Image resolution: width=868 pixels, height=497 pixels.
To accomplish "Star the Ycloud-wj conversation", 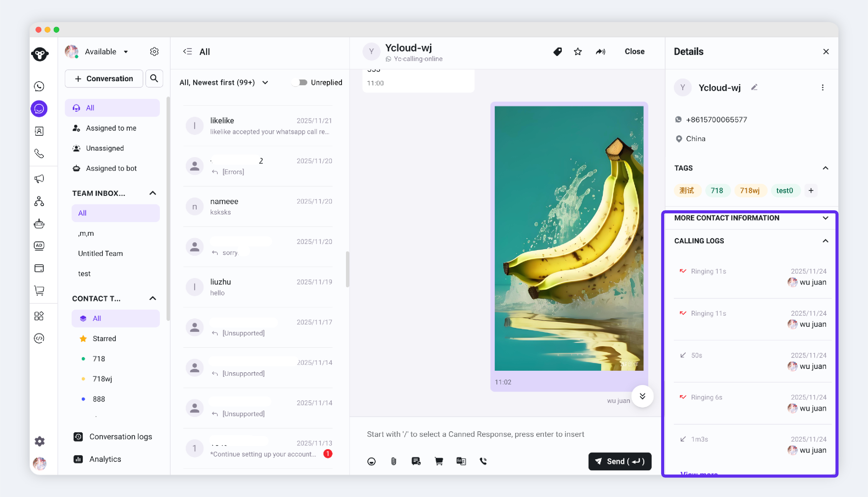I will [x=578, y=52].
